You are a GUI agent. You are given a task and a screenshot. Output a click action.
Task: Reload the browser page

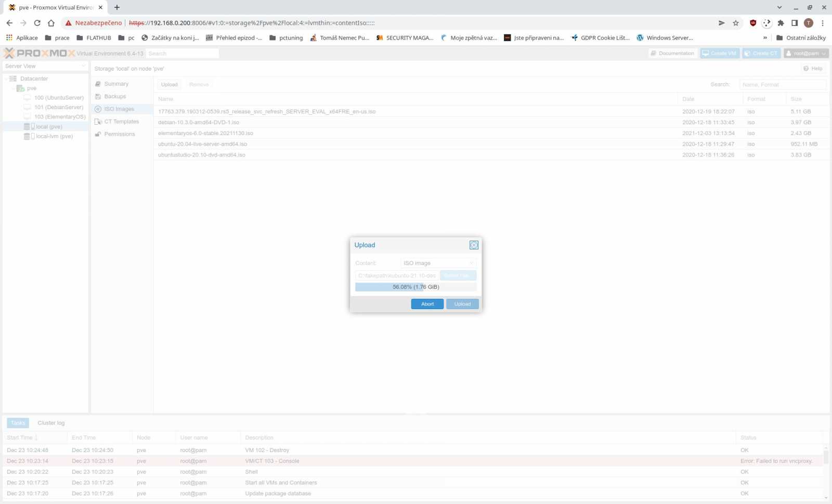click(37, 23)
